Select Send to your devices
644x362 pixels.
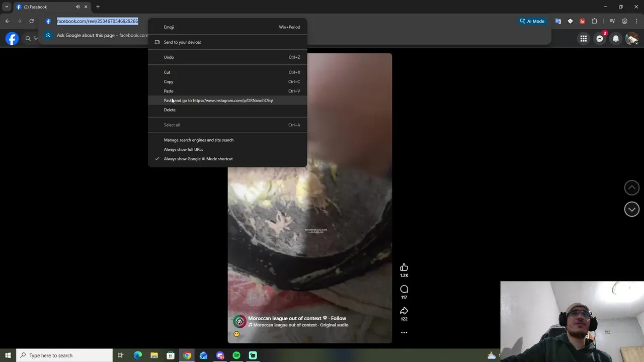point(227,42)
